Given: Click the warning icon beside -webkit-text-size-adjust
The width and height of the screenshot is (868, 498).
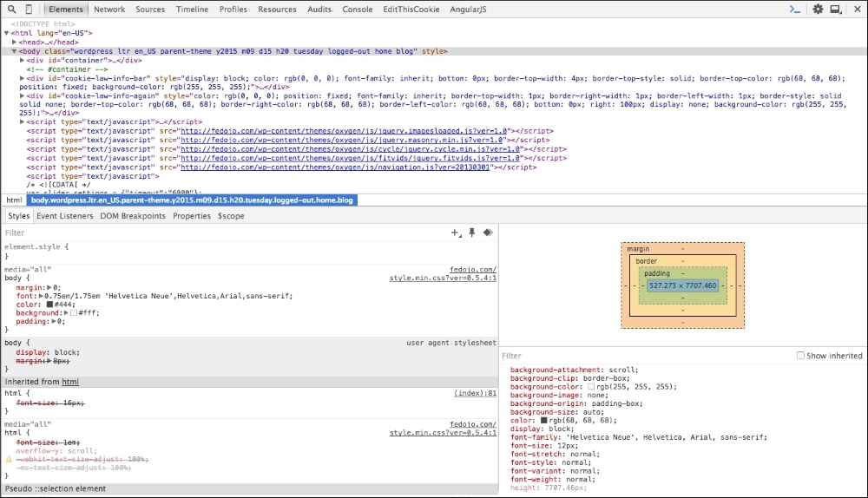Looking at the screenshot, I should tap(9, 459).
